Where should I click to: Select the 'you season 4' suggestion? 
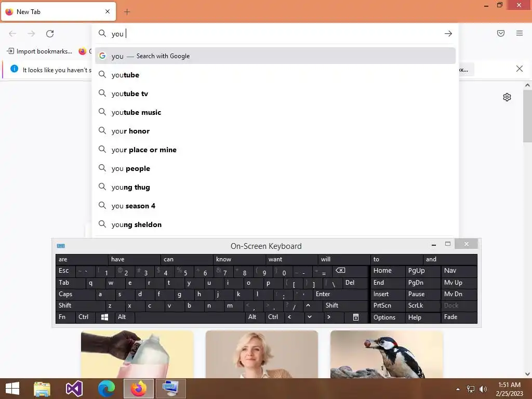(275, 206)
